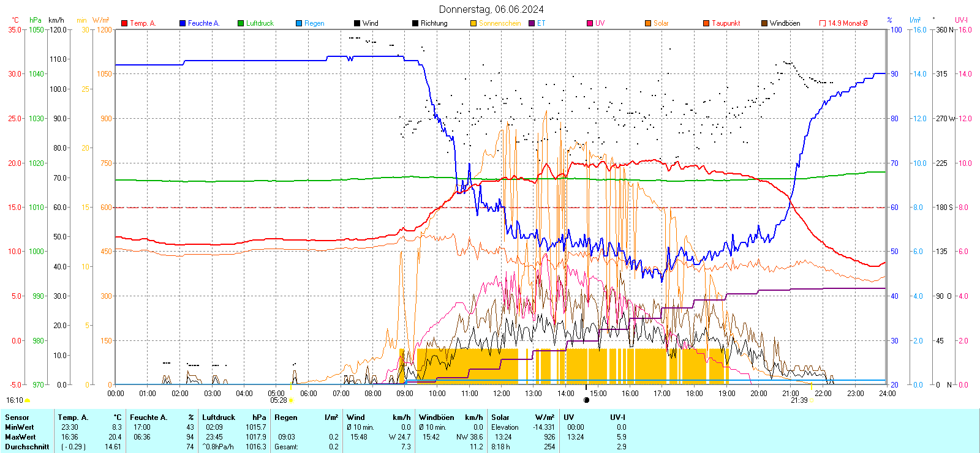This screenshot has width=980, height=453.
Task: Click the blue Feuchte A. legend square
Action: tap(183, 23)
